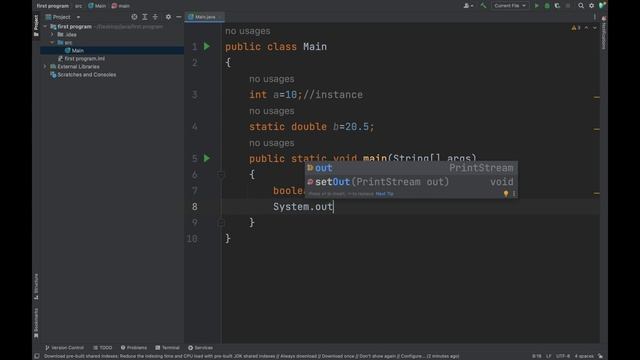This screenshot has height=360, width=640.
Task: Open the TODO tool window
Action: [x=102, y=348]
